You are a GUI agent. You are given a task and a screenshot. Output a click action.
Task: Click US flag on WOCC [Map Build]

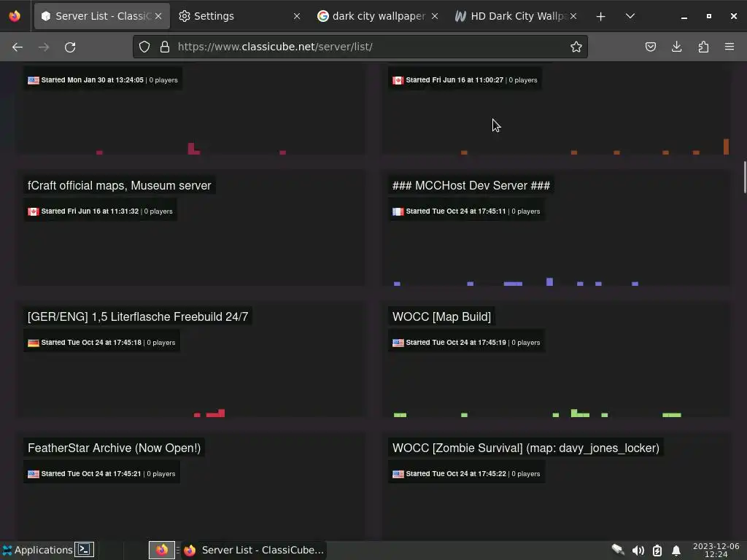(x=398, y=343)
